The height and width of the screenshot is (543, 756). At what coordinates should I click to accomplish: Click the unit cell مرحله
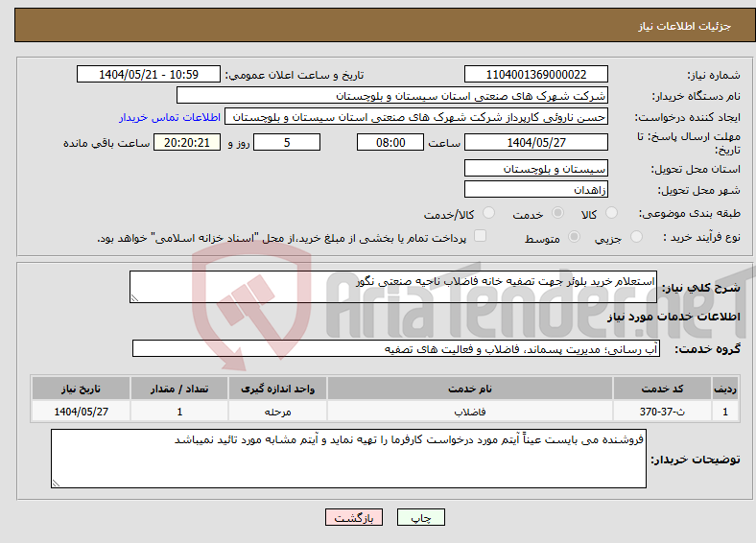(277, 412)
